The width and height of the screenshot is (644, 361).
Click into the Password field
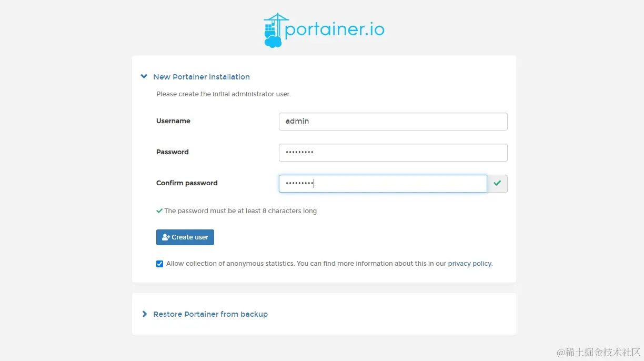[x=393, y=153]
